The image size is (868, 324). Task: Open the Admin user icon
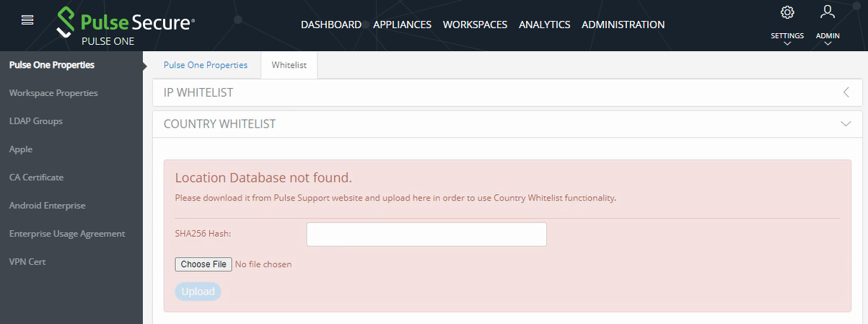[828, 12]
